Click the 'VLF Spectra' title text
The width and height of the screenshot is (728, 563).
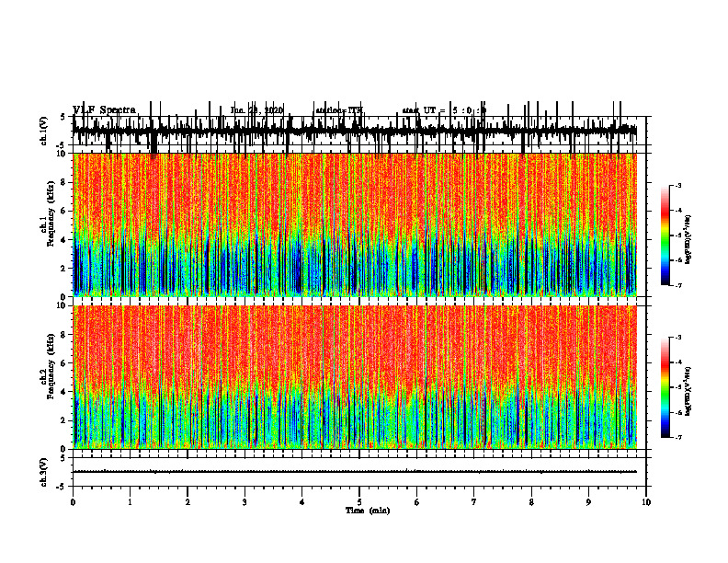(x=105, y=110)
